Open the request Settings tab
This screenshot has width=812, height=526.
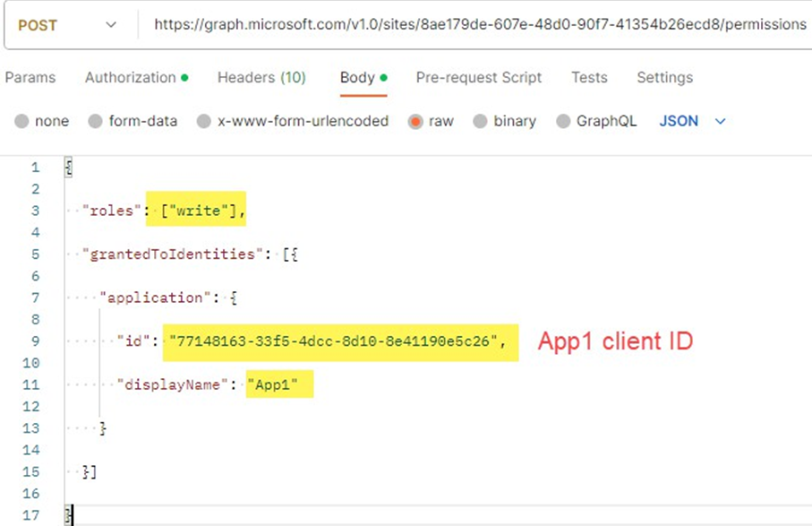[x=664, y=78]
